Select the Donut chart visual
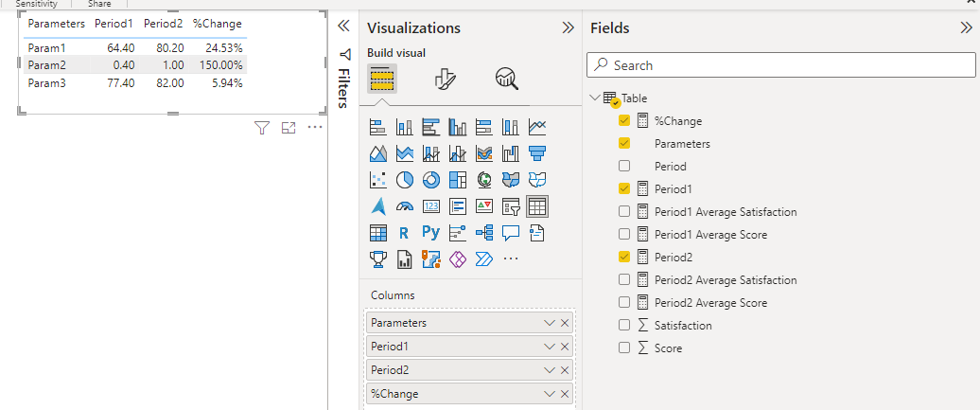980x410 pixels. click(430, 180)
